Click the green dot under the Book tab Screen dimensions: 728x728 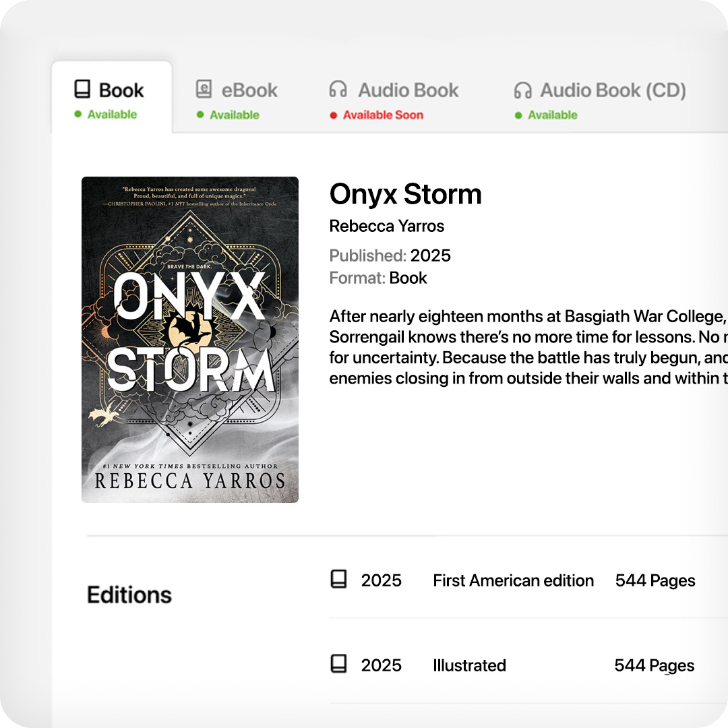[78, 114]
